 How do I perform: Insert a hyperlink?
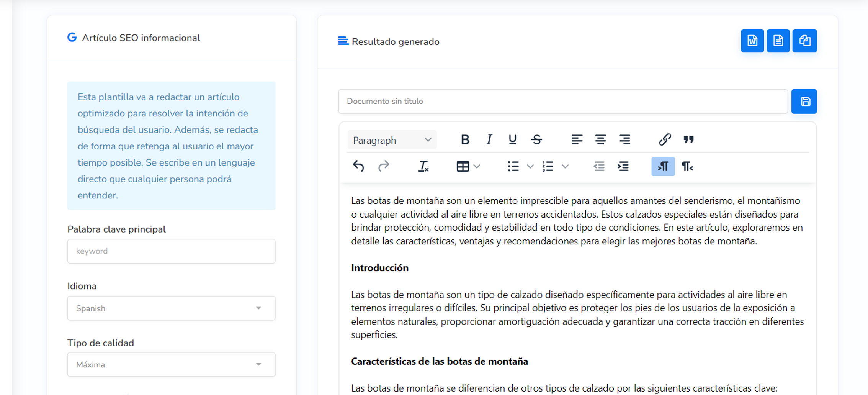(665, 140)
